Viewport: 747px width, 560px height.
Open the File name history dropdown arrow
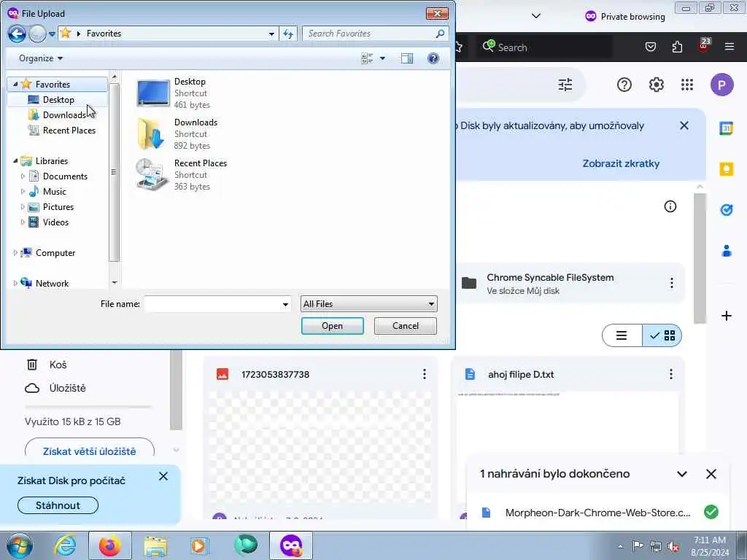point(285,304)
